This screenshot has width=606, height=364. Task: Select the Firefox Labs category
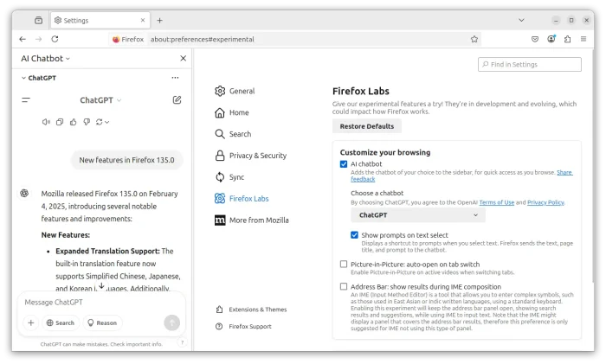(242, 198)
